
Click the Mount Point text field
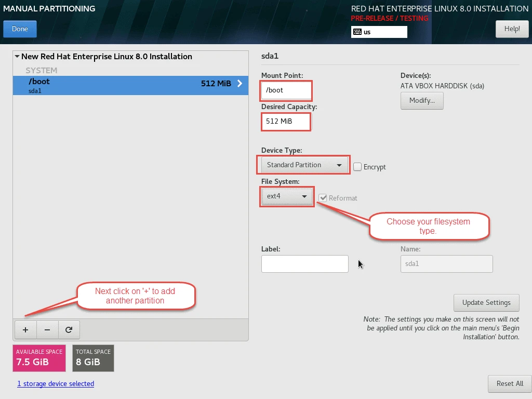[x=286, y=90]
